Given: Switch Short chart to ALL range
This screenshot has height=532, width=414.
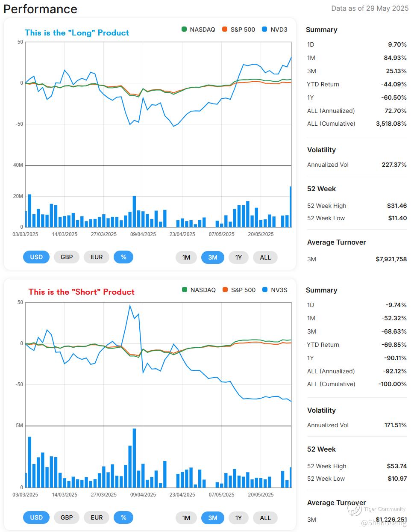Looking at the screenshot, I should coord(265,518).
